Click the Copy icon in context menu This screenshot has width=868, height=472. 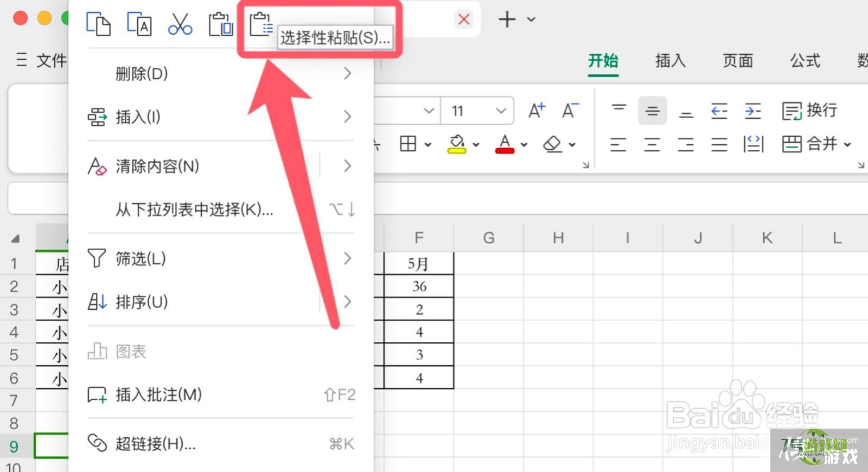(98, 24)
